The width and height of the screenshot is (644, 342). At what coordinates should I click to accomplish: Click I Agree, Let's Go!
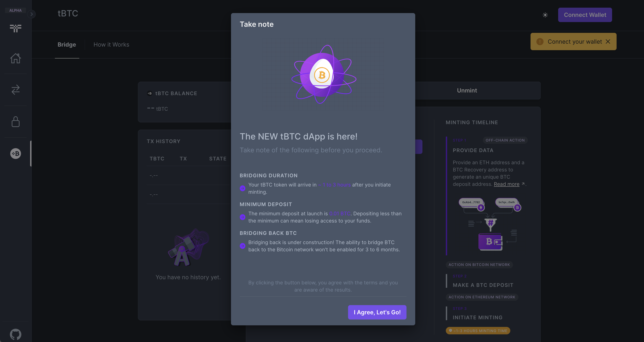(x=377, y=312)
